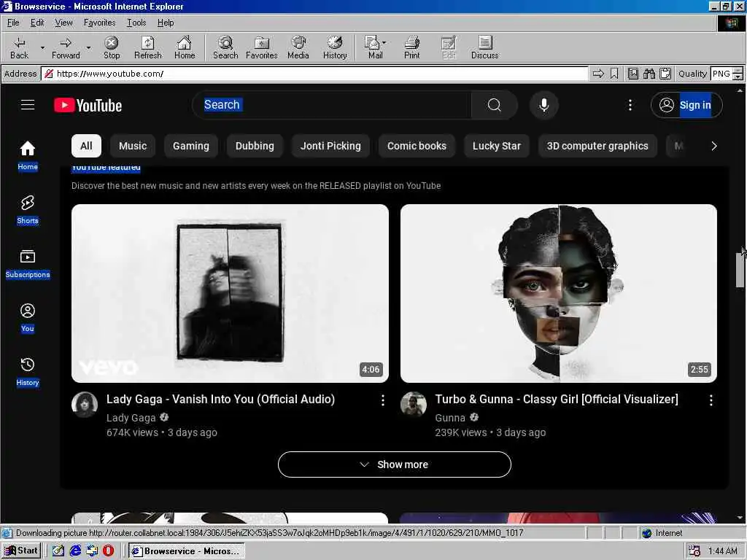Open the Tools menu
747x560 pixels.
point(136,23)
